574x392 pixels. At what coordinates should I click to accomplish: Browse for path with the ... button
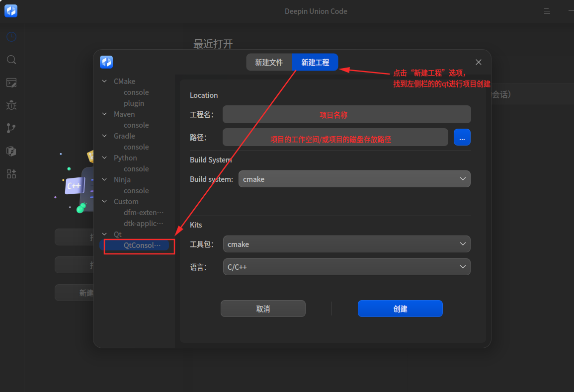(462, 137)
